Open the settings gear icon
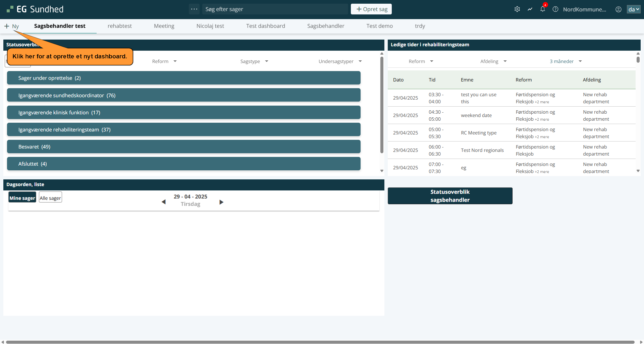Screen dimensions: 644x344 pyautogui.click(x=517, y=9)
